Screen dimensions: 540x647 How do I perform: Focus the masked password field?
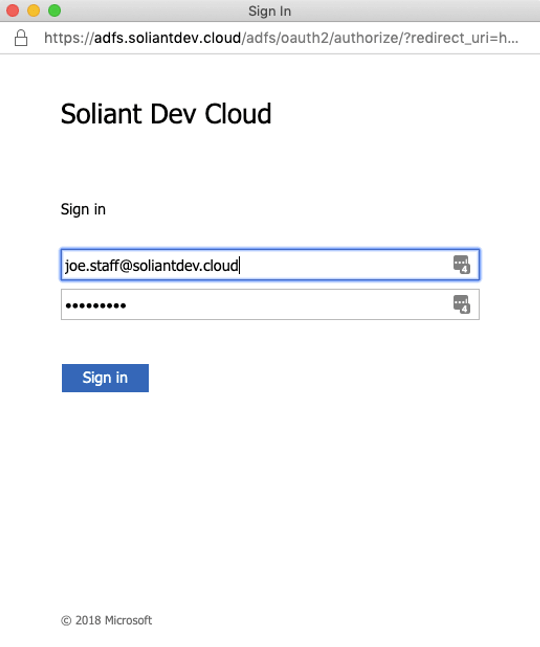270,305
